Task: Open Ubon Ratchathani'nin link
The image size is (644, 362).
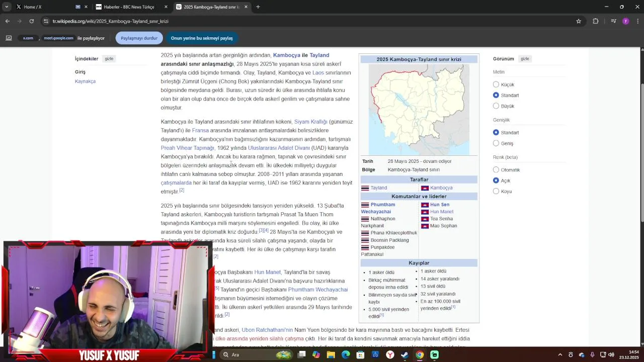Action: (267, 330)
